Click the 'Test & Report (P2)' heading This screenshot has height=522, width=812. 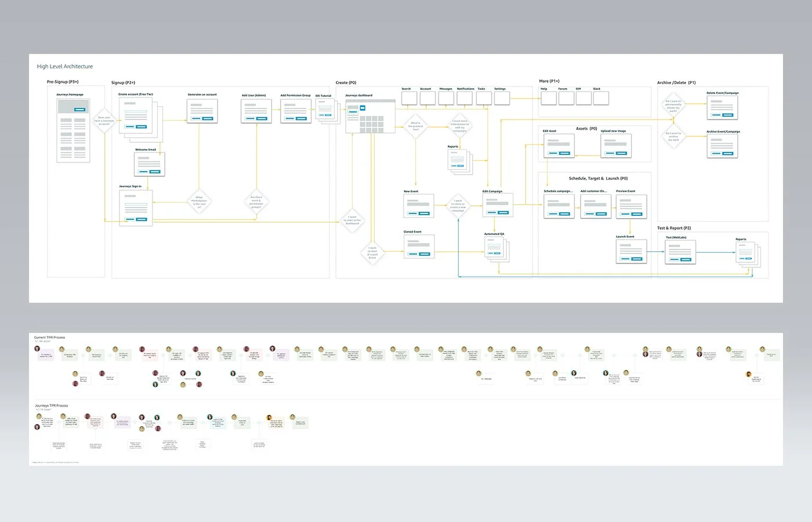pyautogui.click(x=674, y=228)
